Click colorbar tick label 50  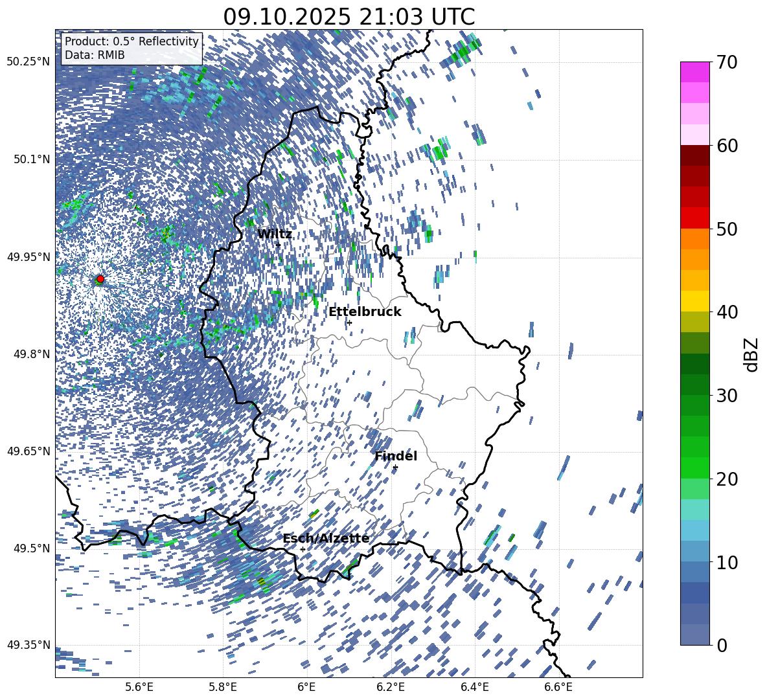[727, 229]
